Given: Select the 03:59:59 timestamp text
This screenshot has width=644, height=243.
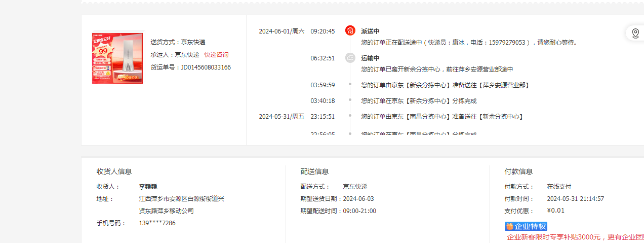Looking at the screenshot, I should pos(323,85).
